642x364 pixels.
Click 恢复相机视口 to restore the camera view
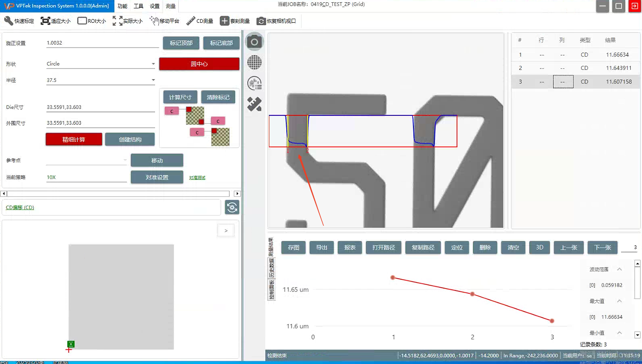click(x=276, y=21)
